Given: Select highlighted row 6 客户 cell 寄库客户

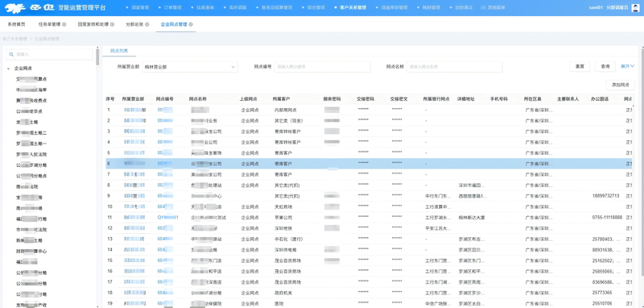Looking at the screenshot, I should click(283, 163).
